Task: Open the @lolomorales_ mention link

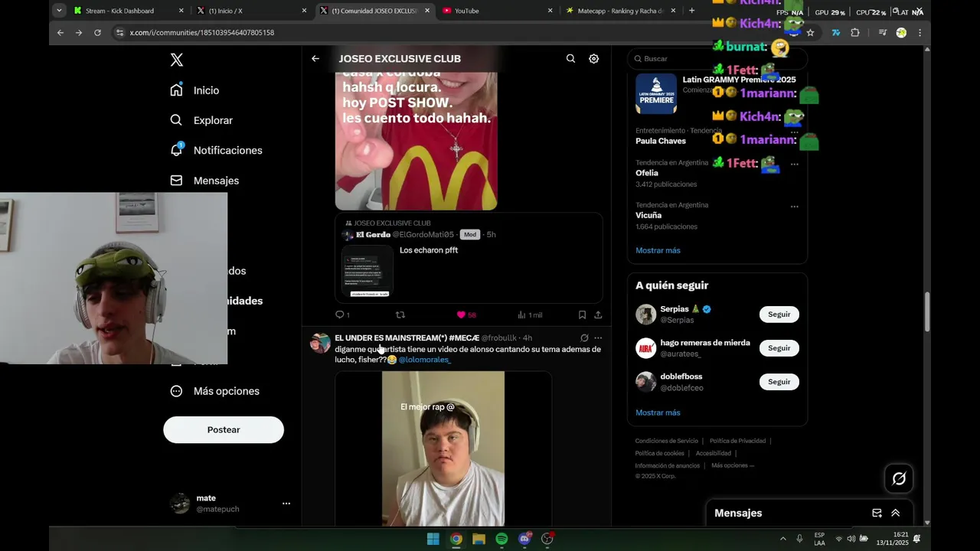Action: [424, 360]
